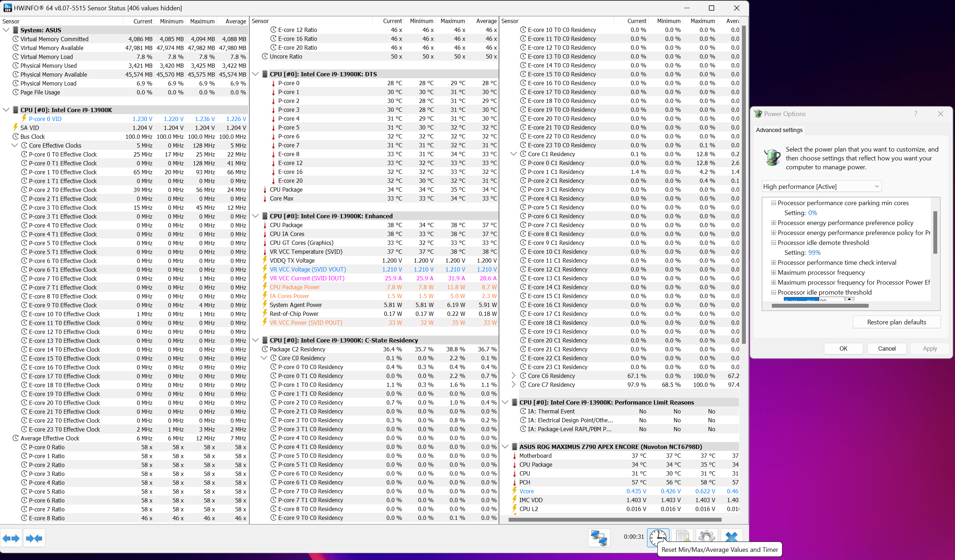Screen dimensions: 955x560
Task: Click the Motherboard thermometer icon
Action: pyautogui.click(x=514, y=456)
